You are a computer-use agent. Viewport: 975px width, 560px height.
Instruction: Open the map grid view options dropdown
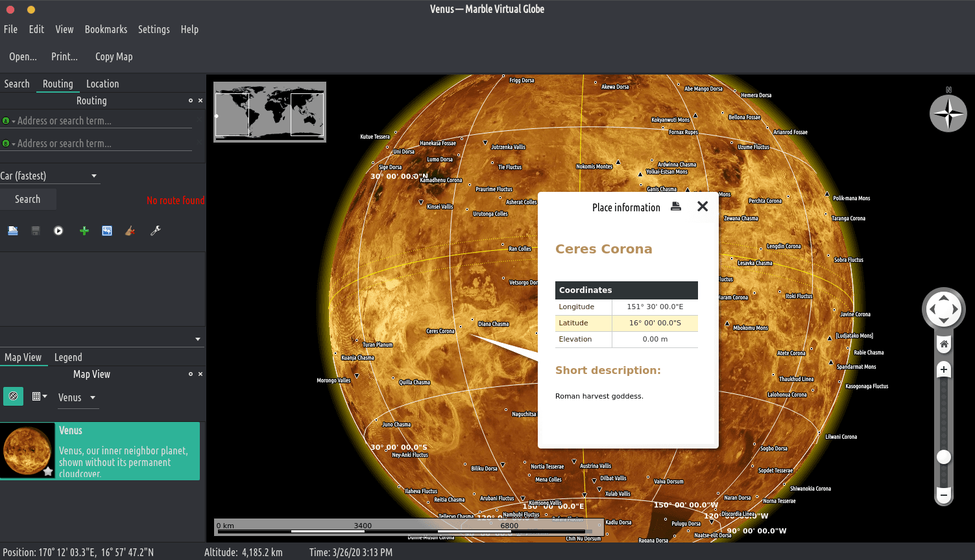pyautogui.click(x=40, y=396)
